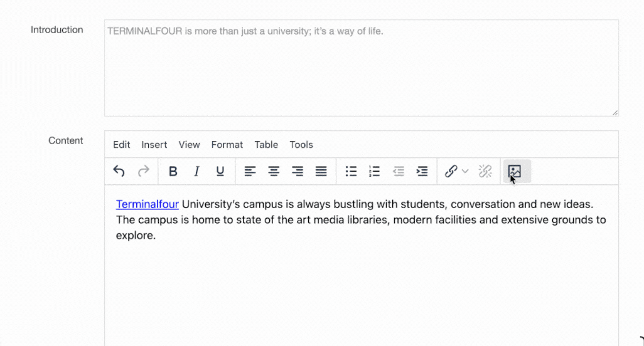
Task: Decrease indent of paragraph
Action: click(399, 171)
